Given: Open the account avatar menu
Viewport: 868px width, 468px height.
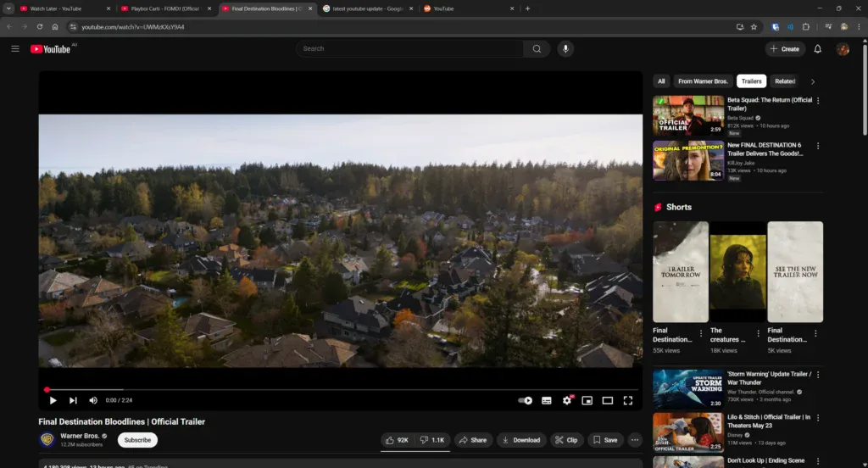Looking at the screenshot, I should [843, 48].
